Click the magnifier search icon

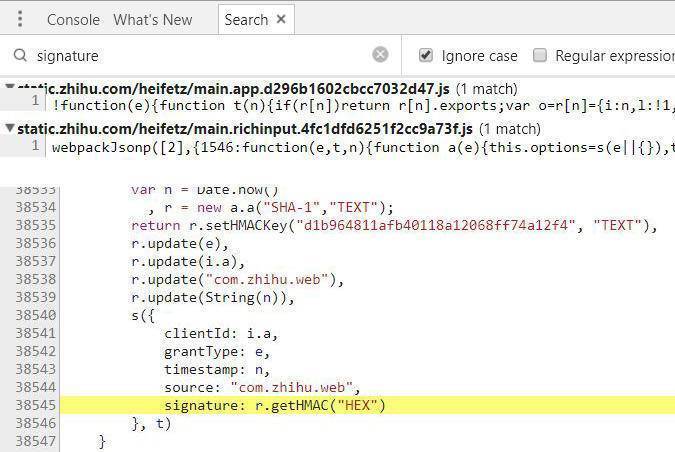pyautogui.click(x=20, y=55)
